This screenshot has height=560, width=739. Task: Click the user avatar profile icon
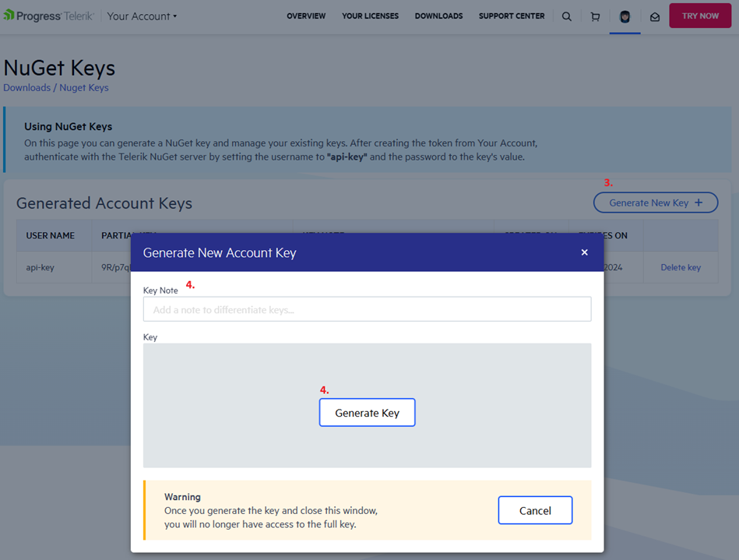[x=625, y=16]
